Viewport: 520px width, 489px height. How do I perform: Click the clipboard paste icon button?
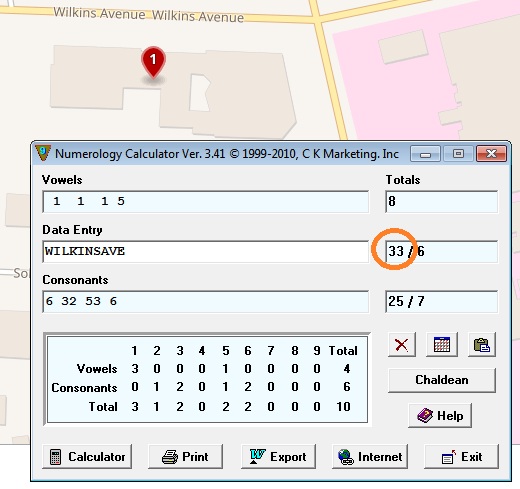(482, 345)
